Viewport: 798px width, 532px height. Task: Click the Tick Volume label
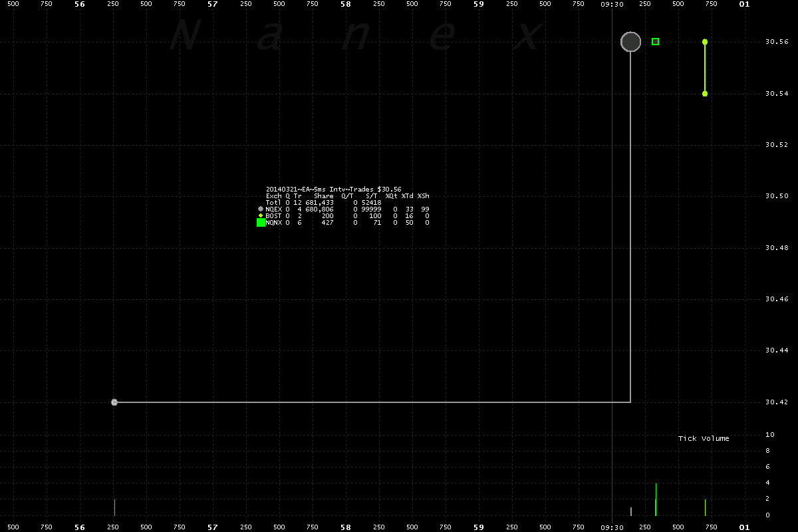pos(704,438)
